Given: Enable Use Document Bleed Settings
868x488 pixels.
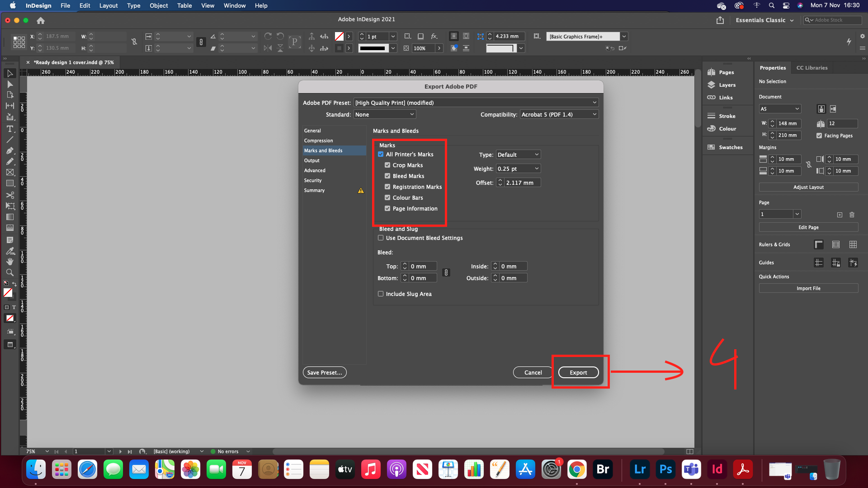Looking at the screenshot, I should coord(381,238).
